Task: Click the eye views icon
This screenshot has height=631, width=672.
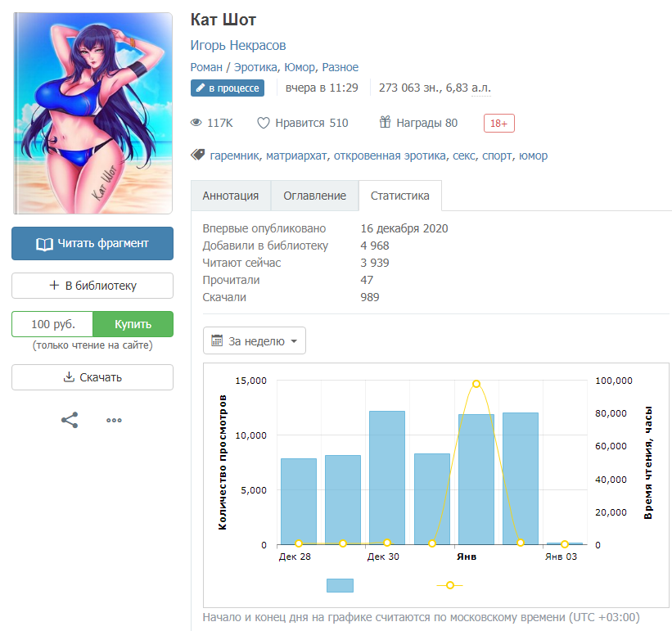Action: tap(196, 123)
